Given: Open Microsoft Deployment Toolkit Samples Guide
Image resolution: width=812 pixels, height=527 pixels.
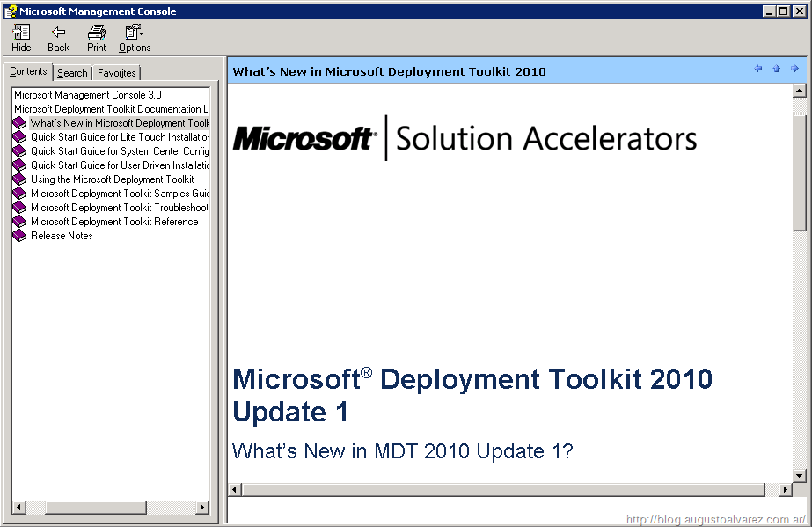Looking at the screenshot, I should click(120, 194).
